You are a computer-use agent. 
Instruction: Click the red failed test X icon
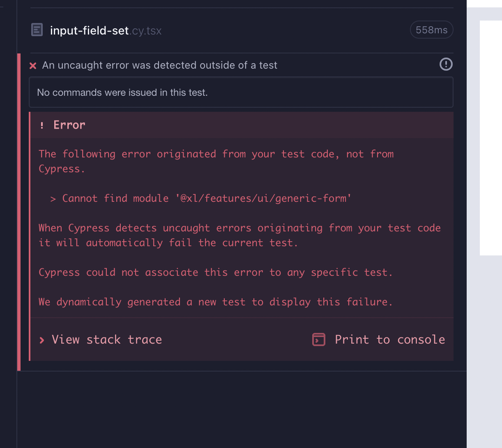33,66
